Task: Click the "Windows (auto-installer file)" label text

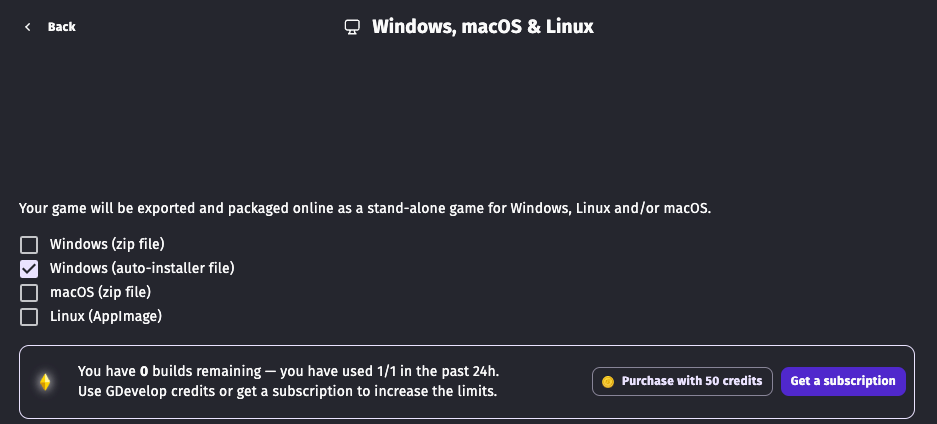Action: pos(142,268)
